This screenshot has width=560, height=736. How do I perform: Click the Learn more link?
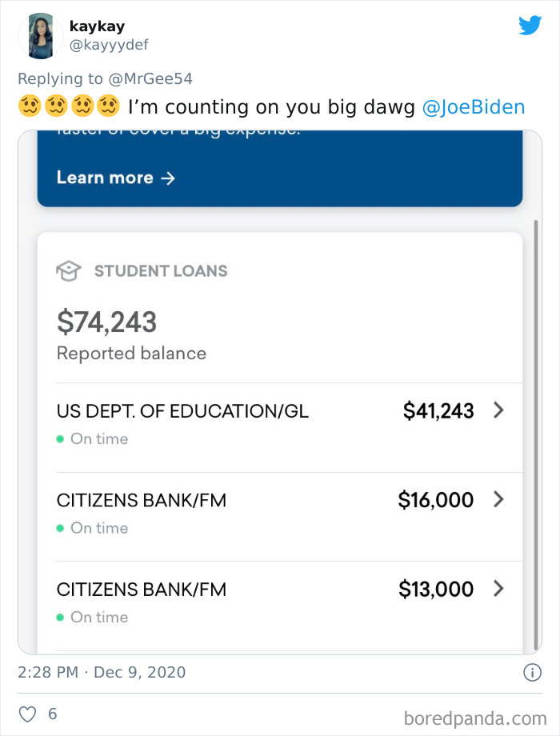[106, 178]
